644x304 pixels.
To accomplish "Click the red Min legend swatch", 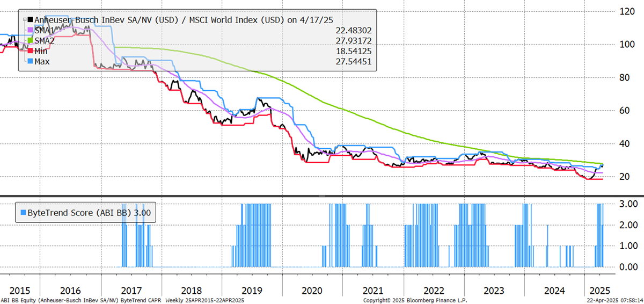I will [x=29, y=51].
